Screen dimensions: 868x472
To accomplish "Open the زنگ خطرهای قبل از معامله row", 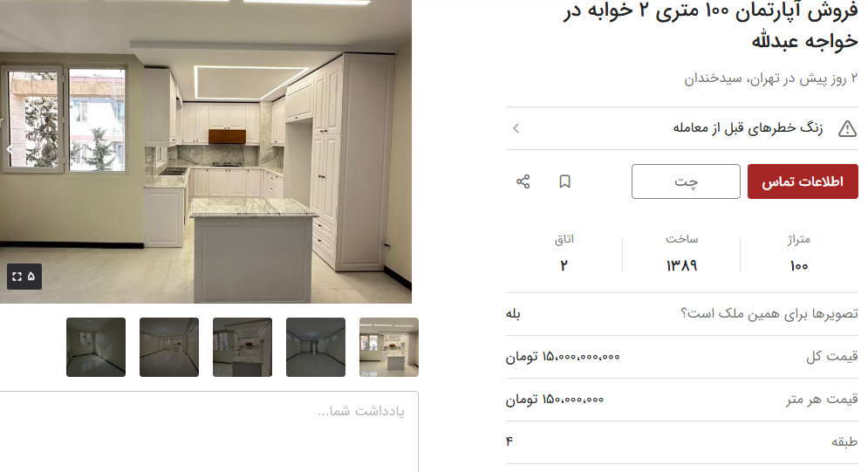I will point(682,128).
